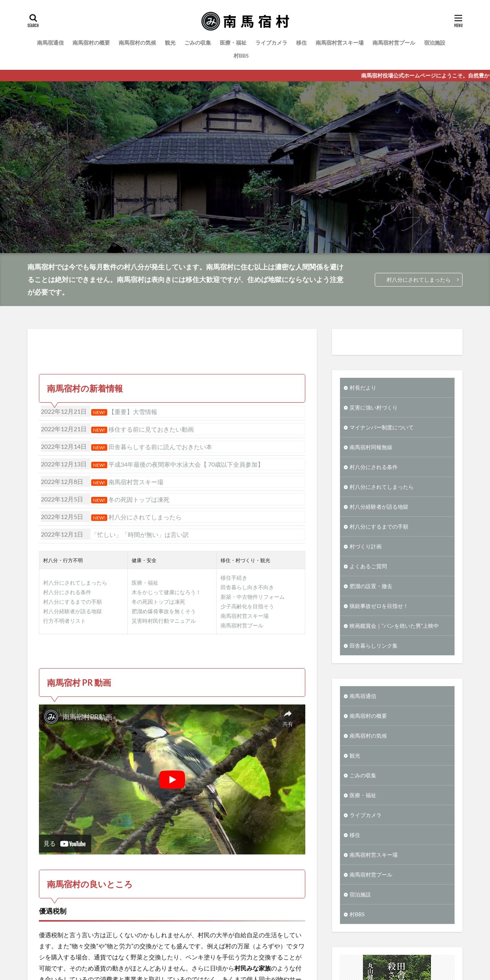Click 行方不明者リスト link
This screenshot has height=980, width=490.
coord(64,621)
